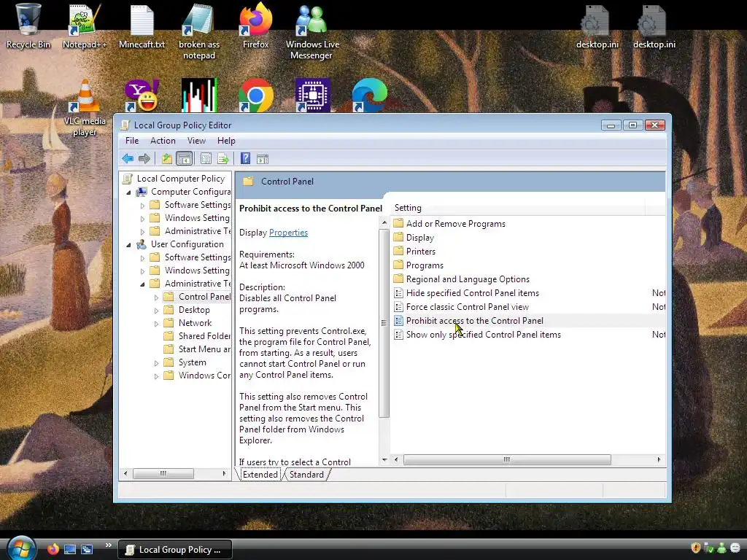Click the Forward arrow toolbar icon
Image resolution: width=747 pixels, height=560 pixels.
click(144, 158)
